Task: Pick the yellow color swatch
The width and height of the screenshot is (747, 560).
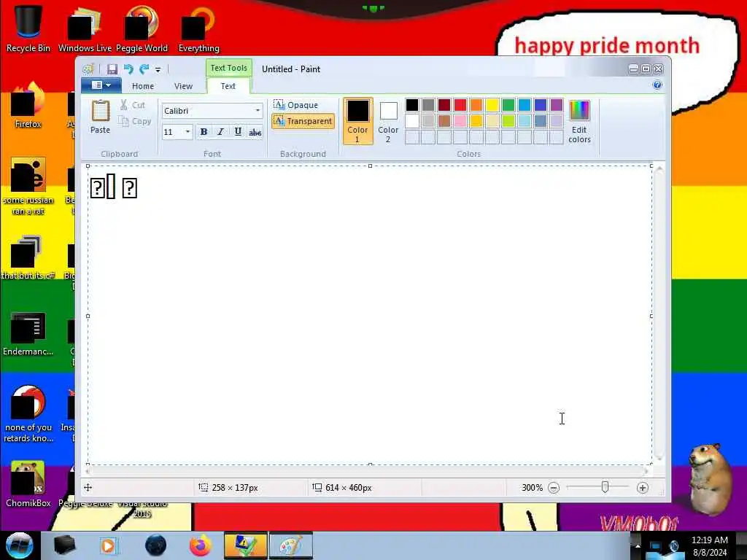Action: (492, 105)
